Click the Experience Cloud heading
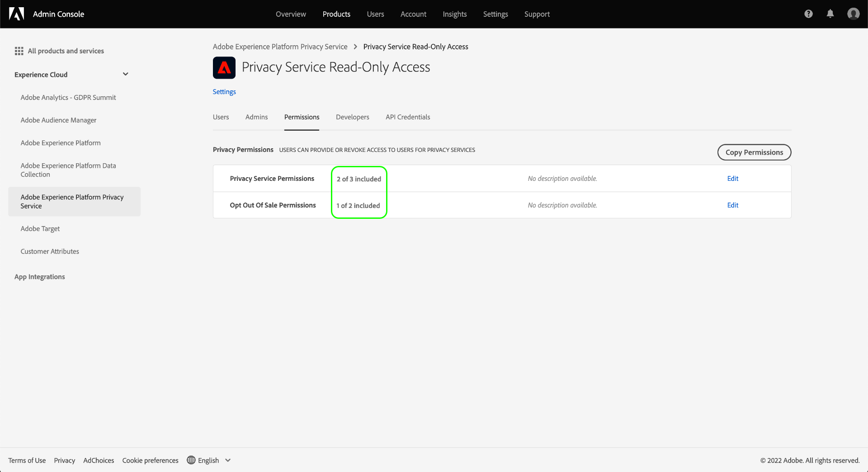 tap(41, 75)
